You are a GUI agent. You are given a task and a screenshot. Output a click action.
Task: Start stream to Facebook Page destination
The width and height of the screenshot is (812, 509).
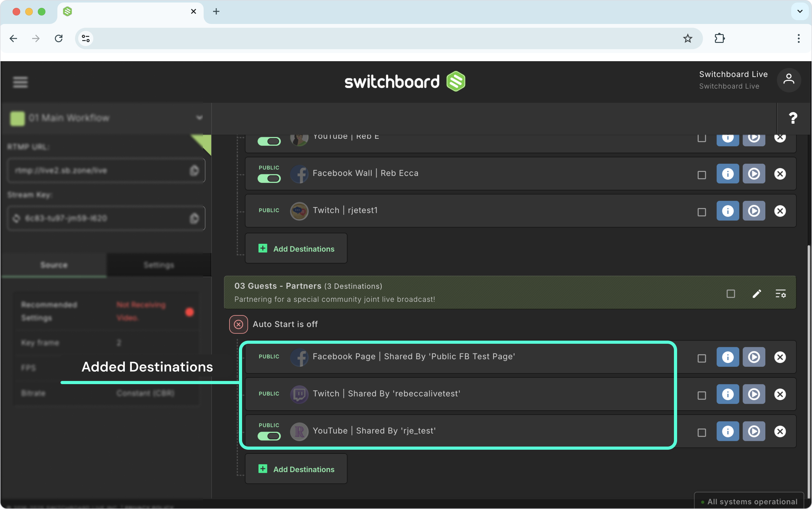pyautogui.click(x=753, y=357)
